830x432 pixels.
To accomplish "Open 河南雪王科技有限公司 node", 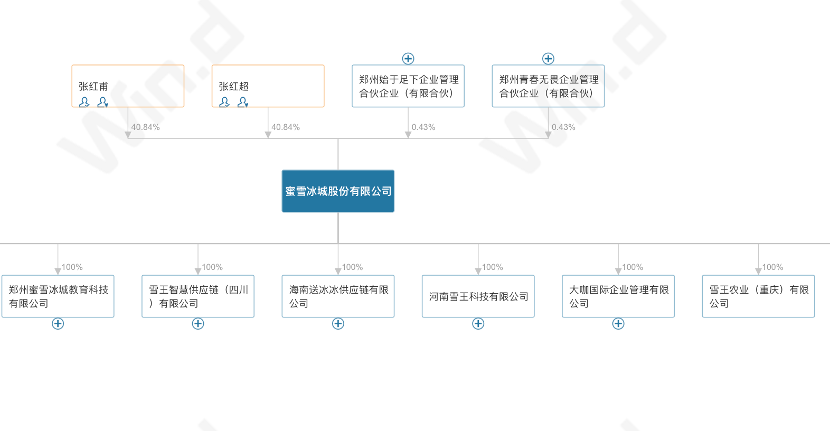I will (x=478, y=296).
